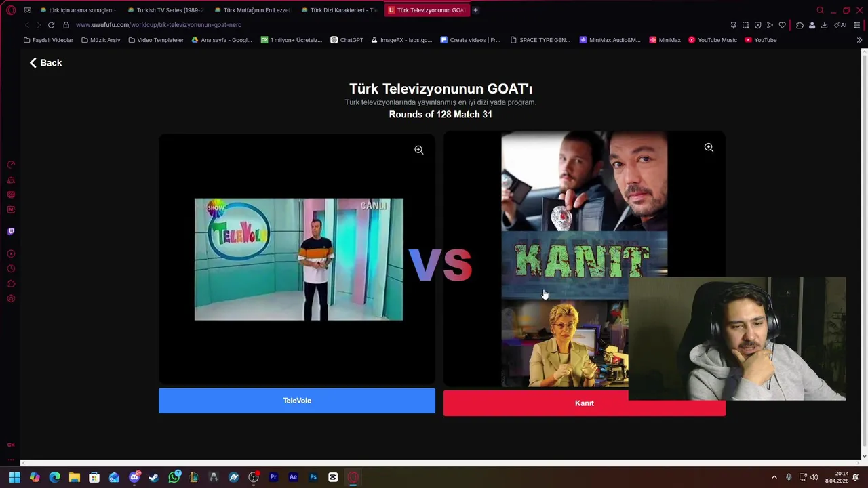
Task: Open the extensions cube icon
Action: click(800, 25)
